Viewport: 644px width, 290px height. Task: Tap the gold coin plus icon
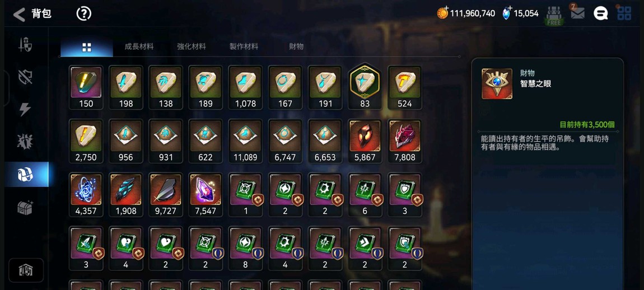[442, 13]
